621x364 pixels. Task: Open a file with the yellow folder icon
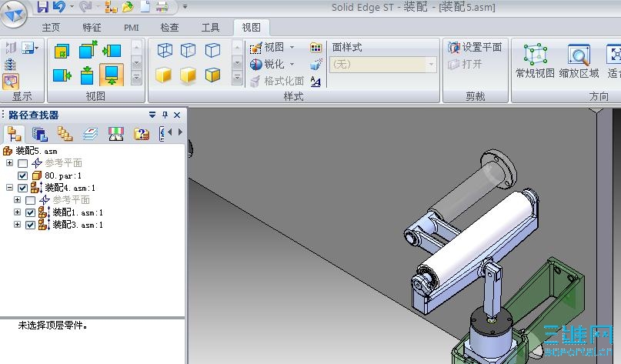click(128, 7)
